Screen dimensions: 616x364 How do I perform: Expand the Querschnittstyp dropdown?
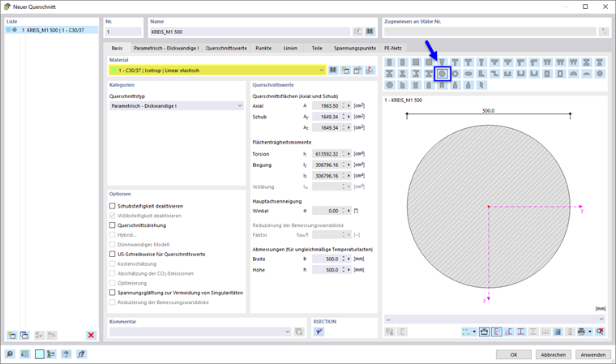(240, 105)
